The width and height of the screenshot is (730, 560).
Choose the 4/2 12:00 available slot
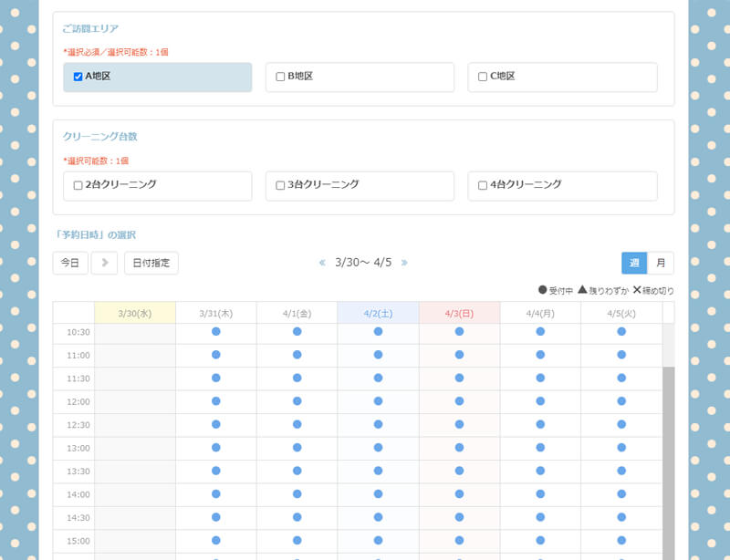[x=378, y=401]
